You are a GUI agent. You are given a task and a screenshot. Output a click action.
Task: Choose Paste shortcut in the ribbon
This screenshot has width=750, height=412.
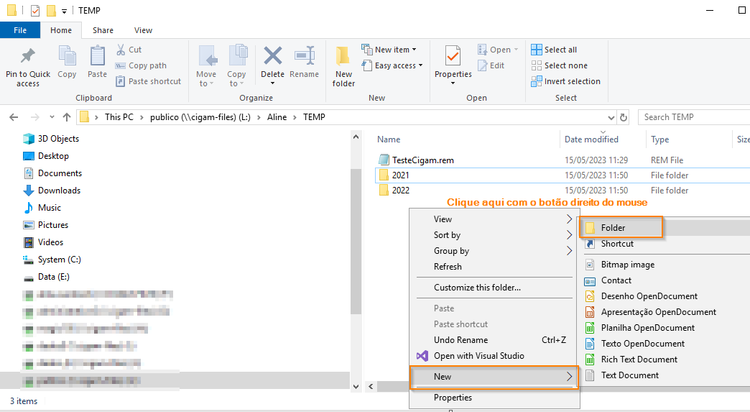pos(149,81)
